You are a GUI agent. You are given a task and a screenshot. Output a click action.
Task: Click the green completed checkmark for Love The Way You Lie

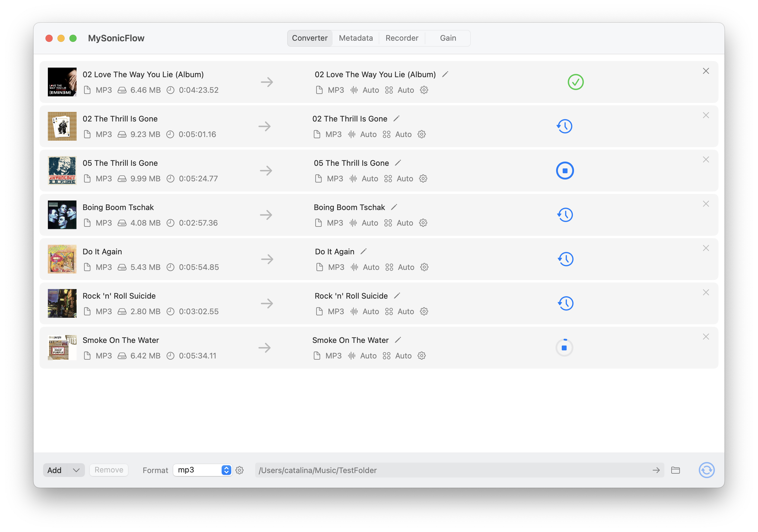coord(576,82)
